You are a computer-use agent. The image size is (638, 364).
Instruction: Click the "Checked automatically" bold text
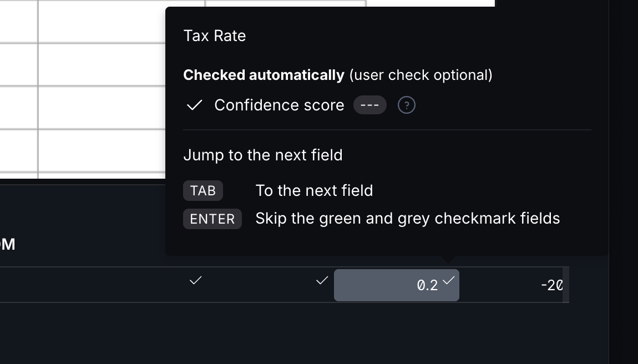coord(264,75)
